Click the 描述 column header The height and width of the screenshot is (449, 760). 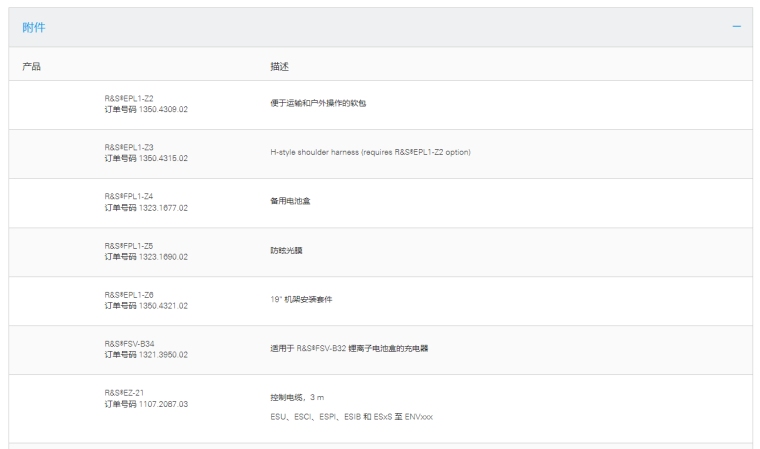coord(280,66)
